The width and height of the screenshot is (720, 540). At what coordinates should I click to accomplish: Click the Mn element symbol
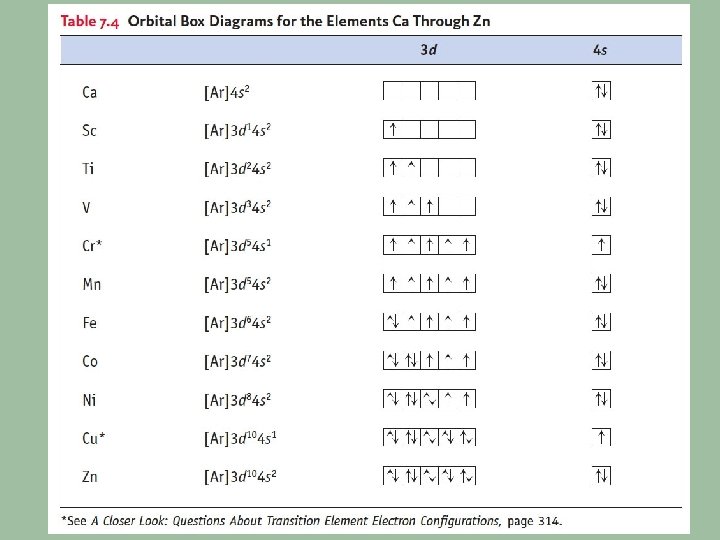click(92, 285)
